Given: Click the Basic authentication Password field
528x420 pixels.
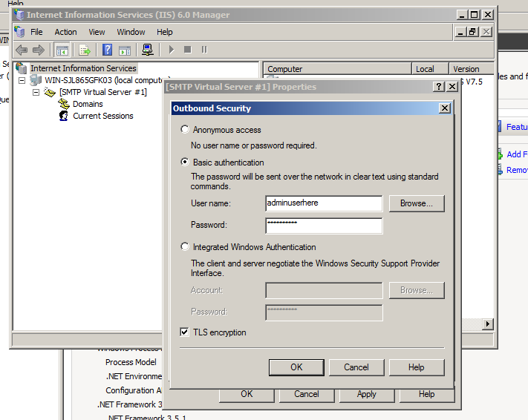Looking at the screenshot, I should pyautogui.click(x=324, y=226).
